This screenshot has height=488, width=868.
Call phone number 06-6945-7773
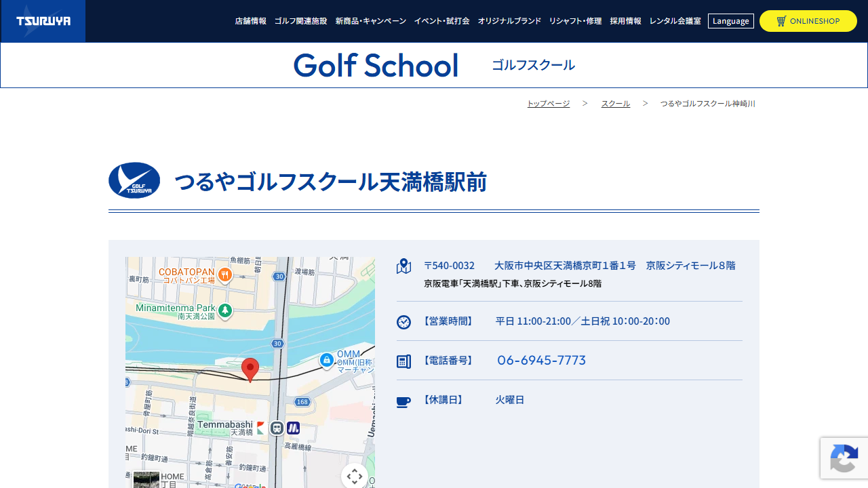pos(541,361)
